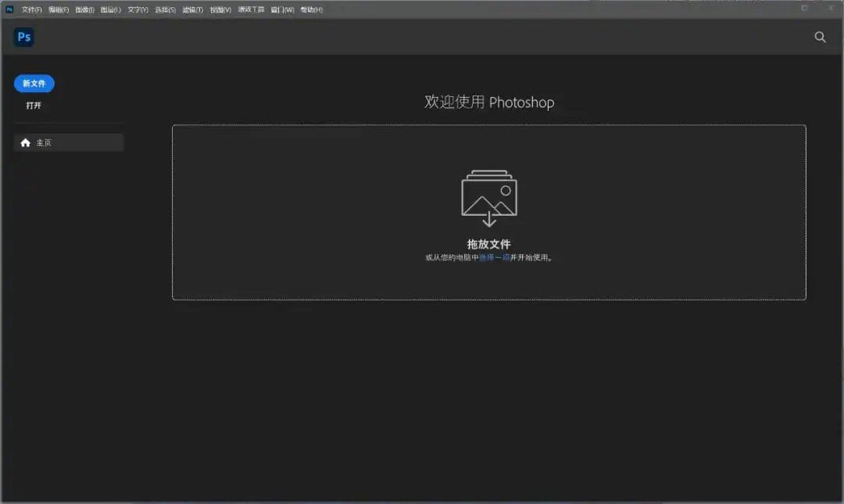
Task: Click the Photoshop logo icon top left
Action: tap(23, 37)
